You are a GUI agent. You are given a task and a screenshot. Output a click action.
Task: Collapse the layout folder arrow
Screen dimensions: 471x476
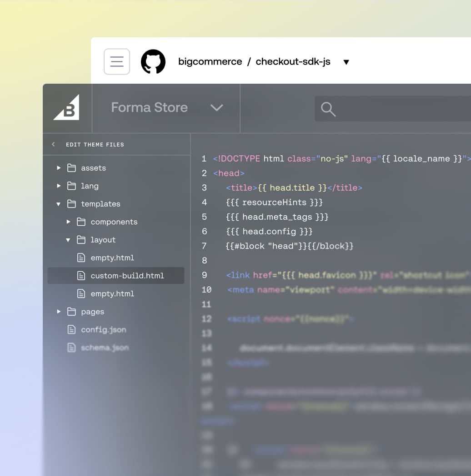[68, 240]
